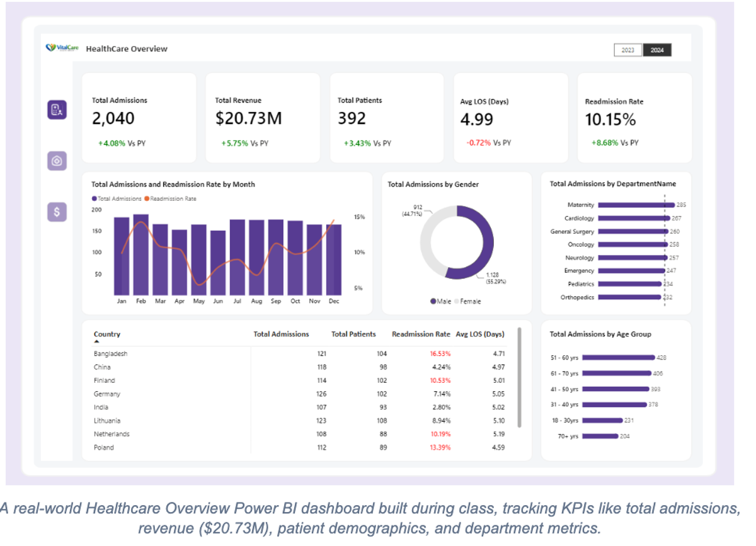Viewport: 756px width, 546px height.
Task: Select the Oncology department bar
Action: click(x=633, y=244)
